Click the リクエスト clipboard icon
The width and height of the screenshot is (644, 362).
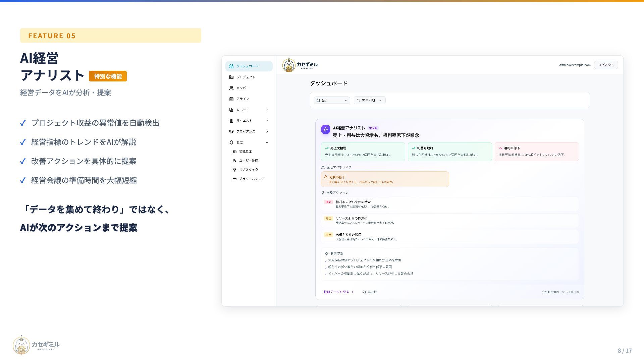point(231,121)
